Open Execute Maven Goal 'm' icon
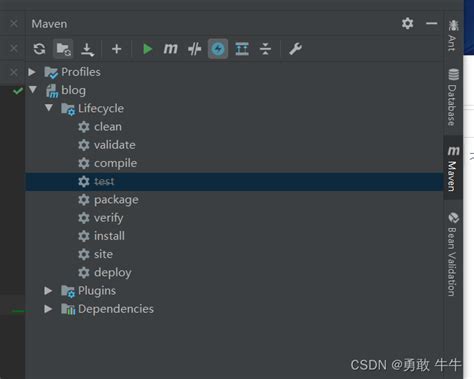 tap(170, 49)
